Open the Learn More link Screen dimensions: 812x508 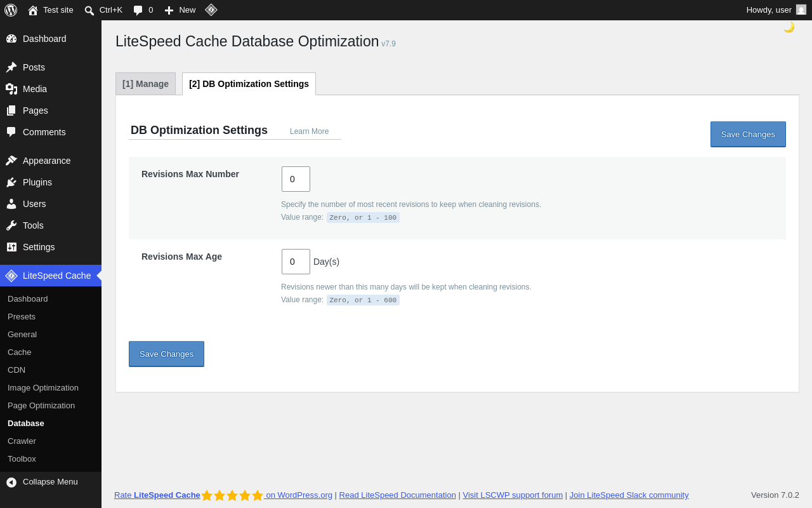tap(309, 131)
